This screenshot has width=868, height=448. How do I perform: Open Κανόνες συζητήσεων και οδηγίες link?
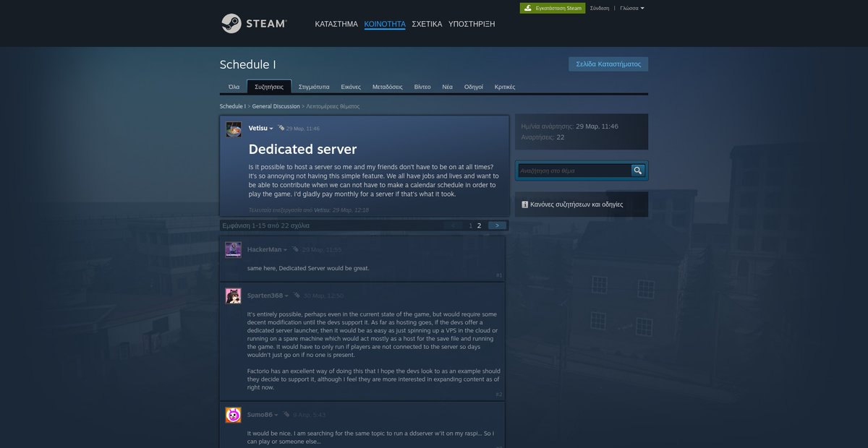[576, 204]
